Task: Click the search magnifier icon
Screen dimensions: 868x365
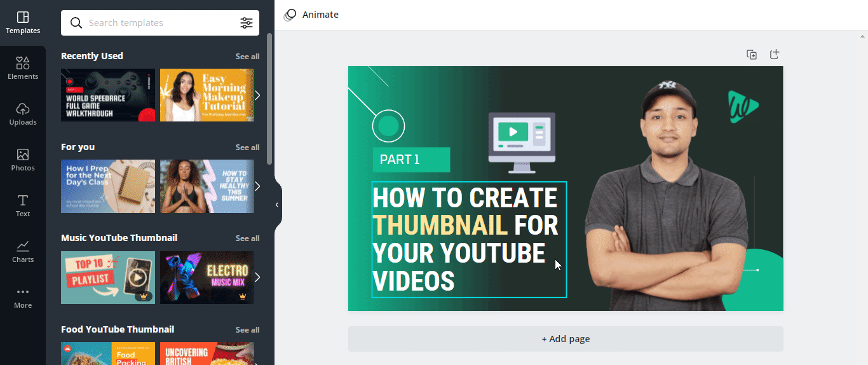Action: point(76,23)
